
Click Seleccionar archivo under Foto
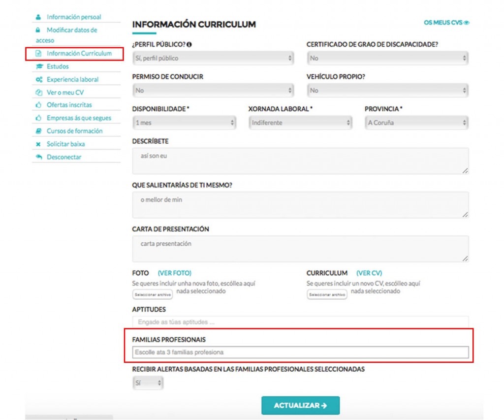[153, 294]
